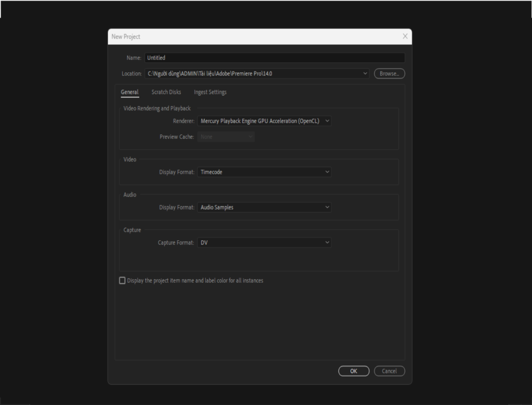Switch to the Scratch Disks tab

[166, 93]
